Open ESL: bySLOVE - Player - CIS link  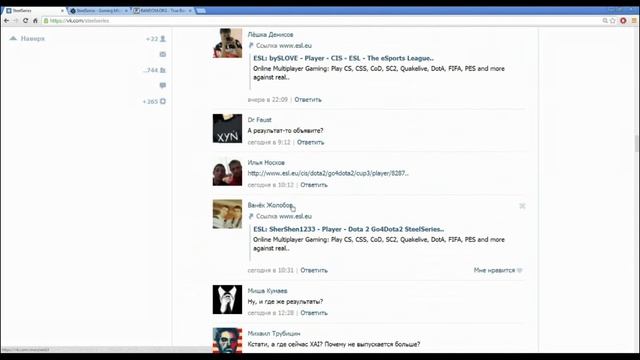click(x=343, y=58)
